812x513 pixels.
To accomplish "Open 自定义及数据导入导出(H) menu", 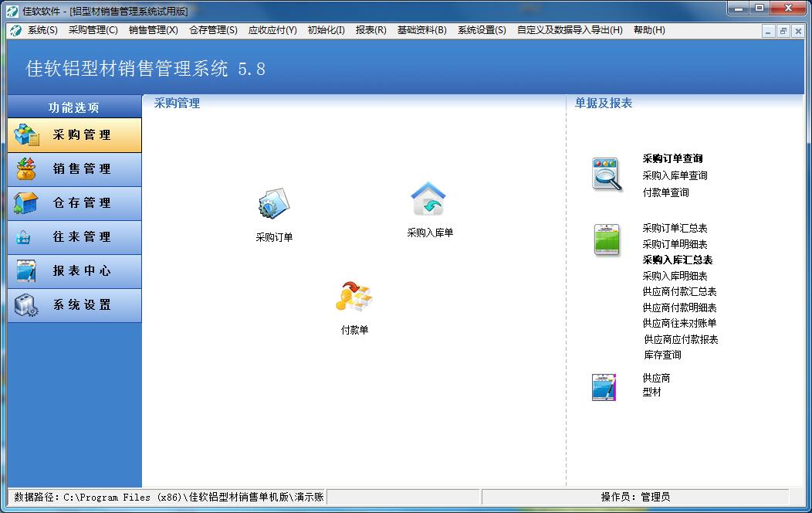I will tap(570, 30).
